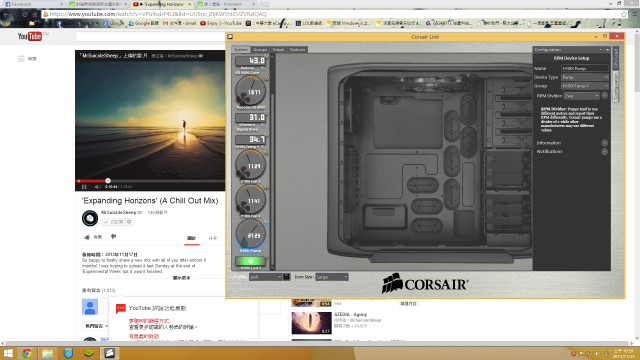This screenshot has height=360, width=640.
Task: Click the subscribed button under channel name
Action: coord(113,222)
